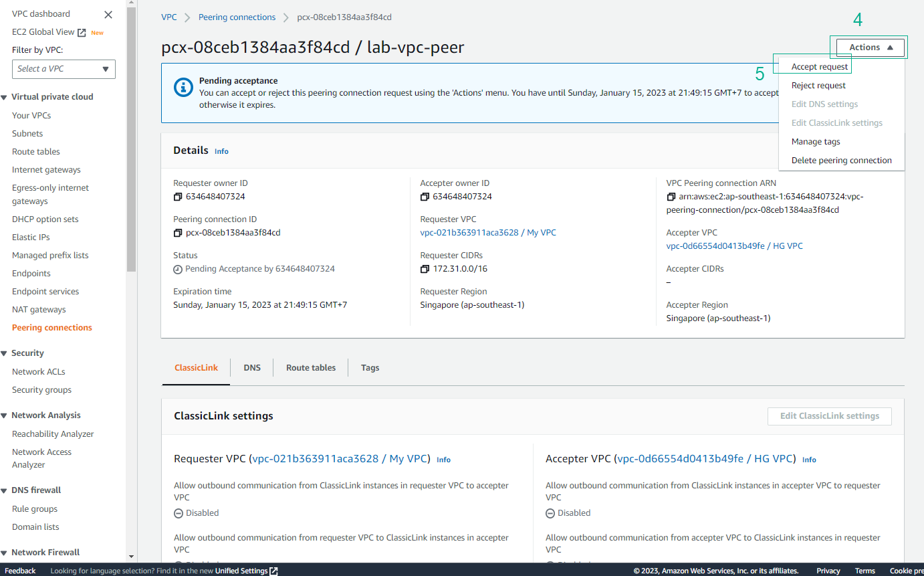Click Feedback in the footer
Screen dimensions: 924x576
pos(20,571)
